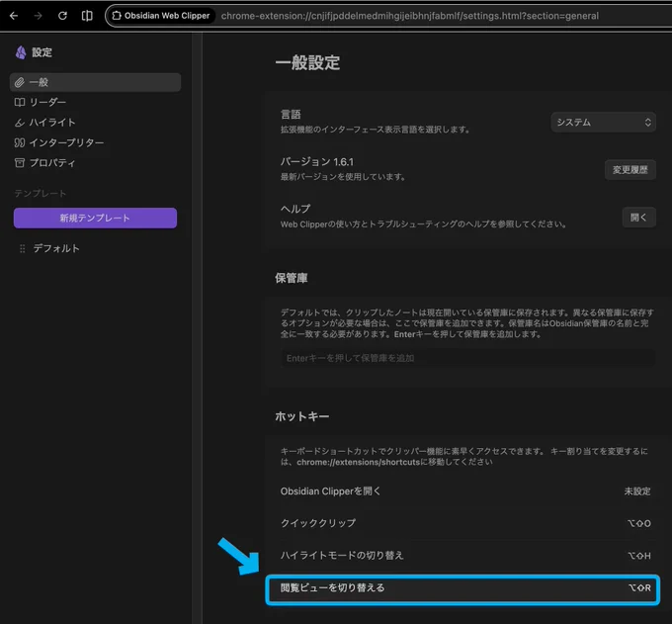
Task: Click the ⌥⇧H shortcut value
Action: (x=639, y=556)
